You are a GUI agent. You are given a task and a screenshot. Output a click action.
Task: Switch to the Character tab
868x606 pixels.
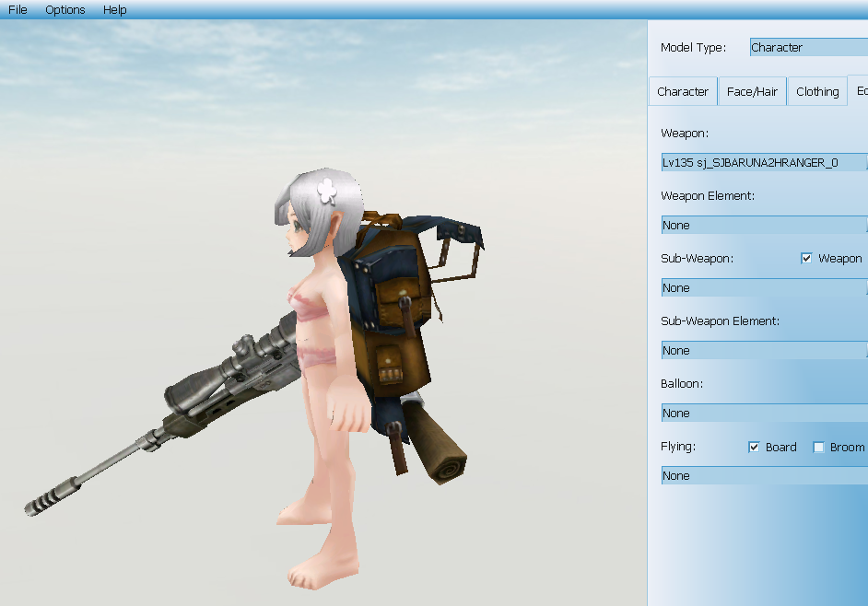coord(683,91)
